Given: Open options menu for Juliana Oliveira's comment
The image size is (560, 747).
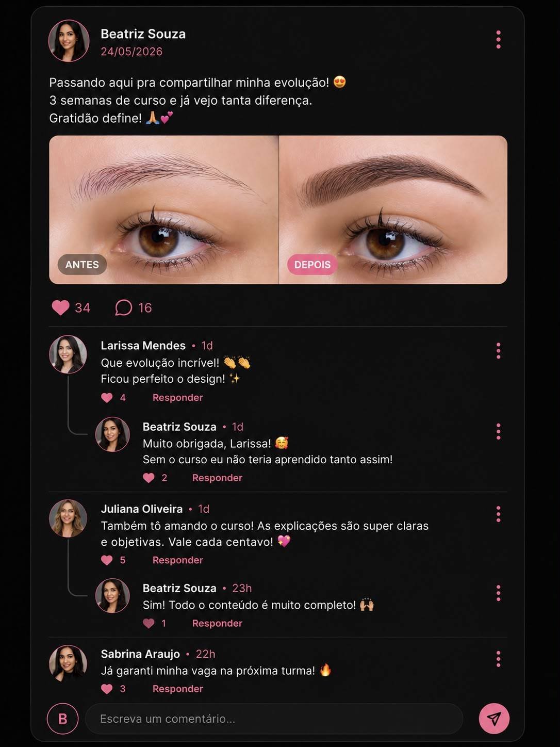Looking at the screenshot, I should [498, 514].
